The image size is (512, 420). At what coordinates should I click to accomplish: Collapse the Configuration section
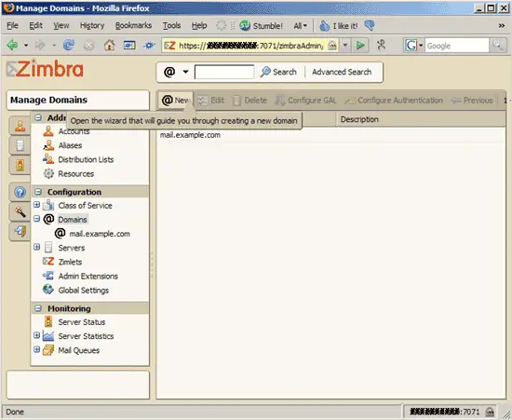tap(38, 192)
